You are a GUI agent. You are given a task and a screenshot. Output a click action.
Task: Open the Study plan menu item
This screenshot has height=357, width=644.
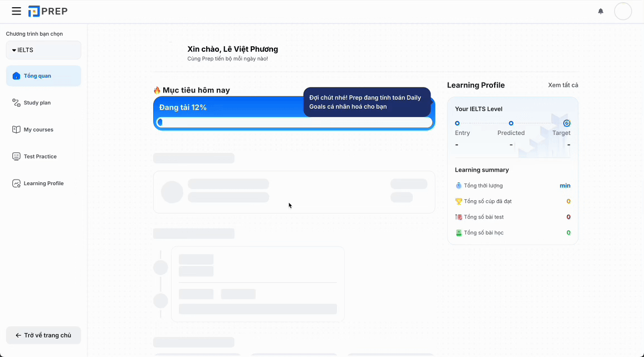[x=37, y=103]
